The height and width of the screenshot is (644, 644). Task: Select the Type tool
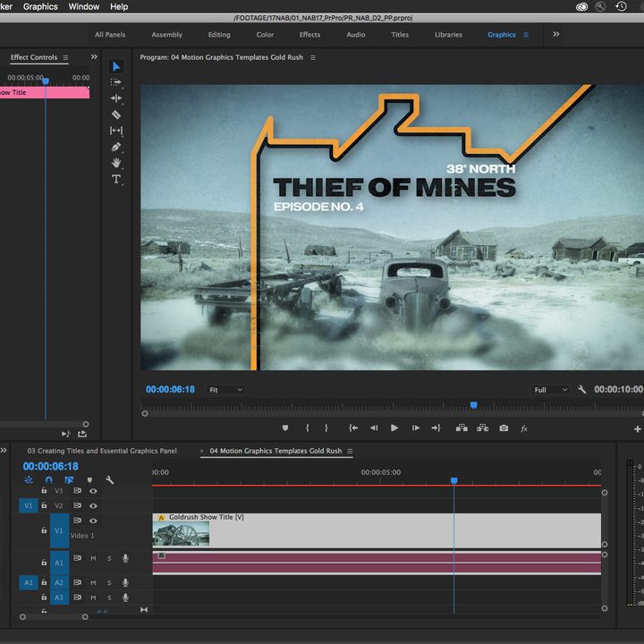click(x=116, y=179)
